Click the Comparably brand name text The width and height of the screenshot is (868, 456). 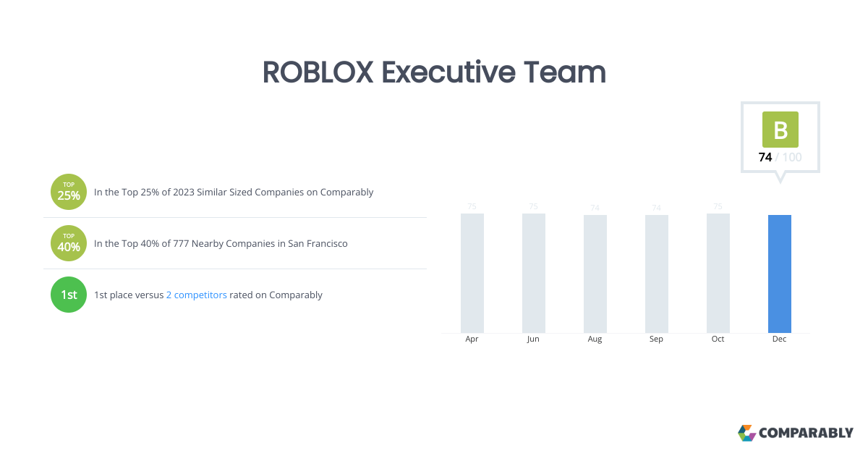806,433
